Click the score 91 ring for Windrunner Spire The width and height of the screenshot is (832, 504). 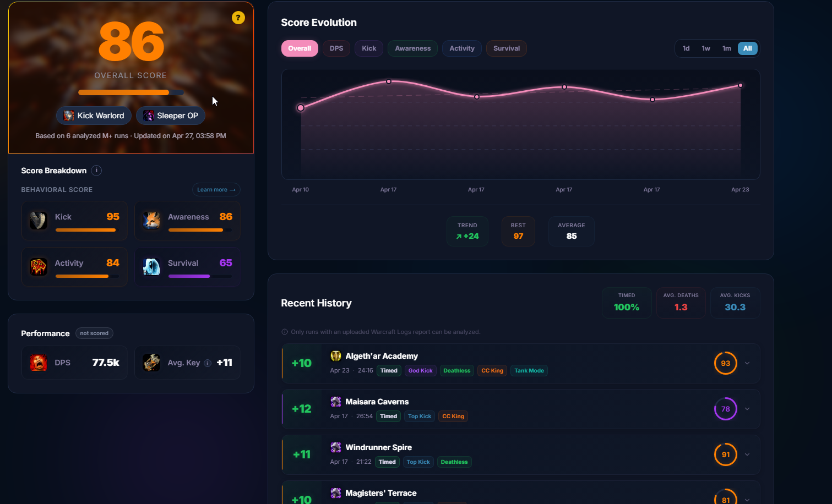pyautogui.click(x=726, y=454)
